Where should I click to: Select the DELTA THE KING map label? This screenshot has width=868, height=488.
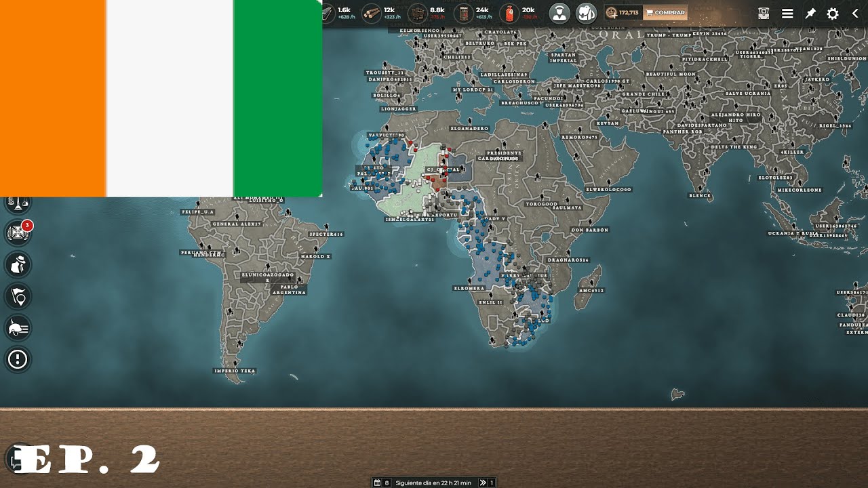734,147
